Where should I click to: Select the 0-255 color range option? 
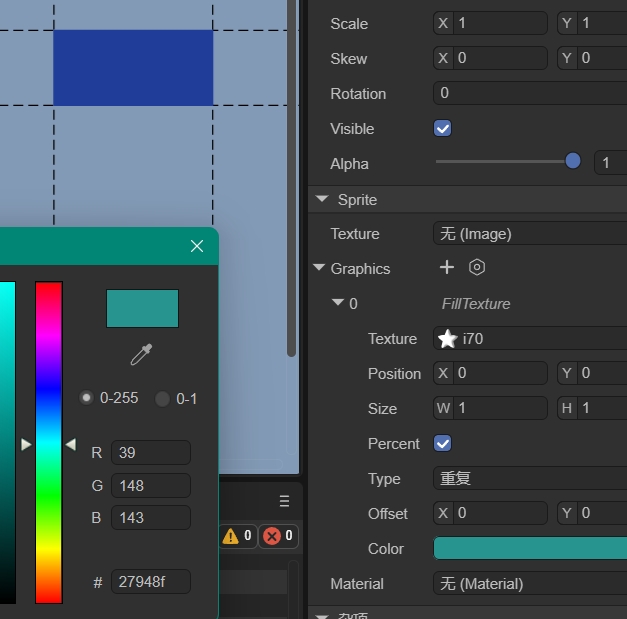tap(87, 398)
